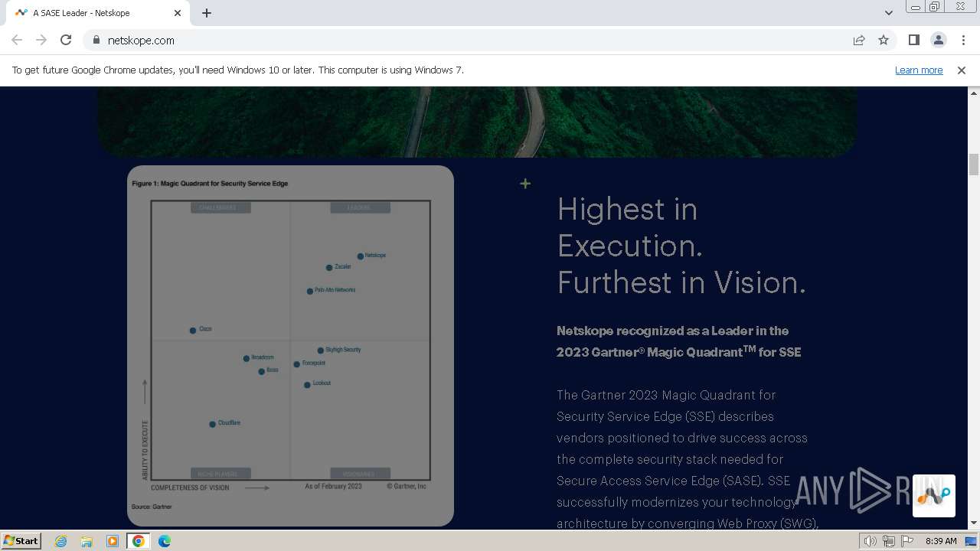The height and width of the screenshot is (551, 980).
Task: Click the scrollbar up arrow
Action: click(974, 93)
